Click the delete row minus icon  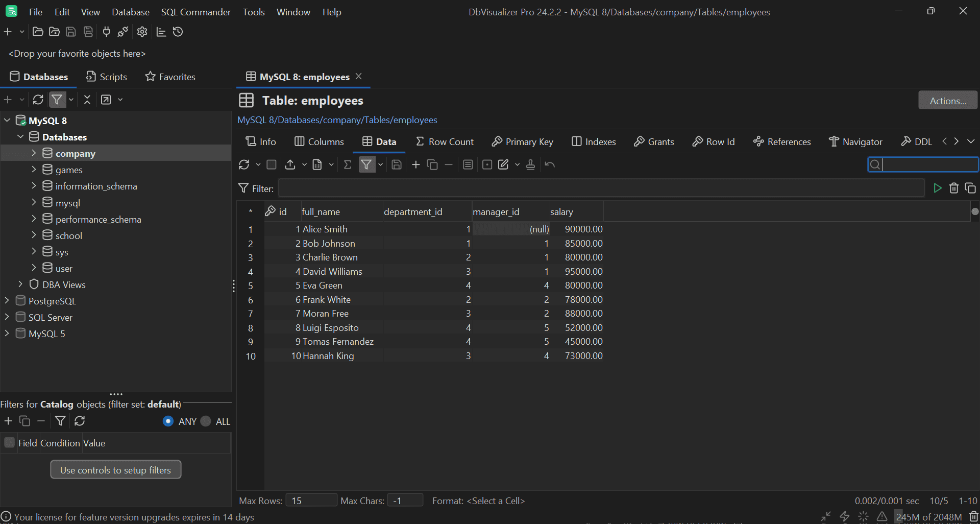click(449, 164)
